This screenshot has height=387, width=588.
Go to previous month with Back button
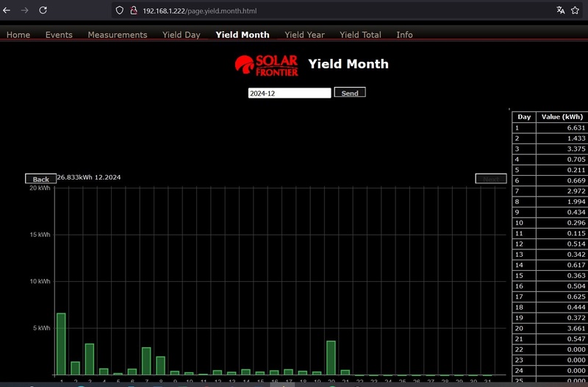tap(41, 179)
